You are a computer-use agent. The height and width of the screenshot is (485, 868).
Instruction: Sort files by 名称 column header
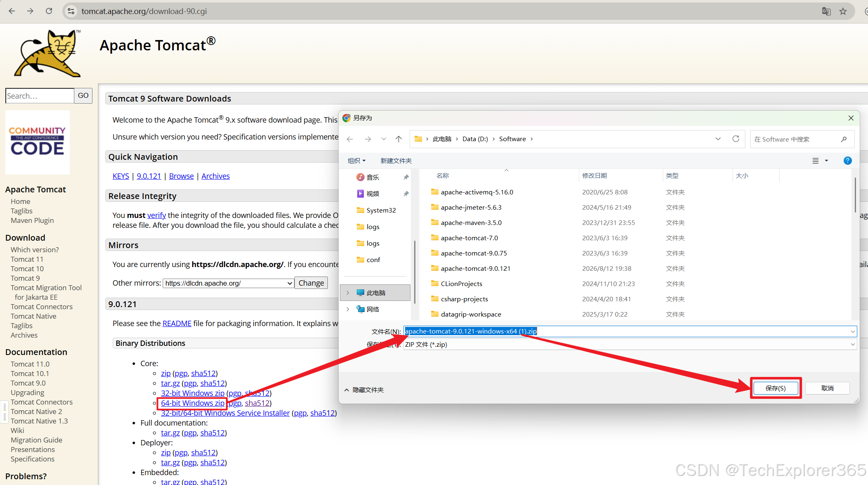[442, 176]
